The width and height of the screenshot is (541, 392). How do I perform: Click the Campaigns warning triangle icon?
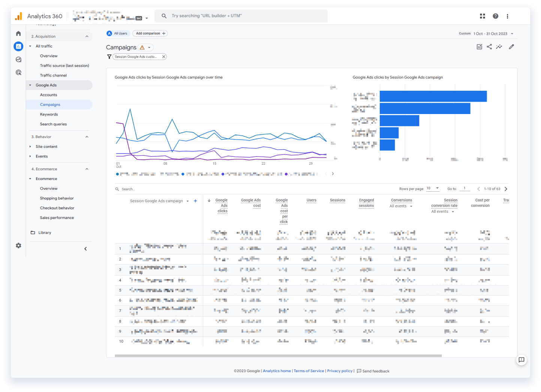click(142, 48)
